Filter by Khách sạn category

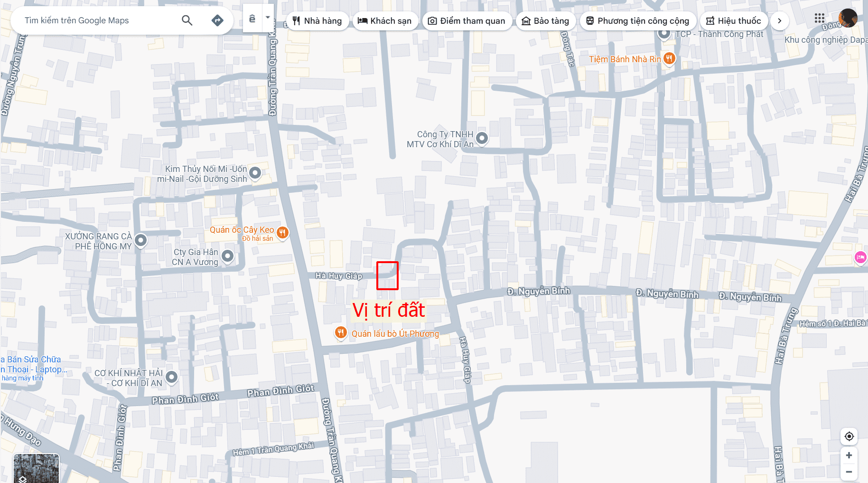pos(385,21)
